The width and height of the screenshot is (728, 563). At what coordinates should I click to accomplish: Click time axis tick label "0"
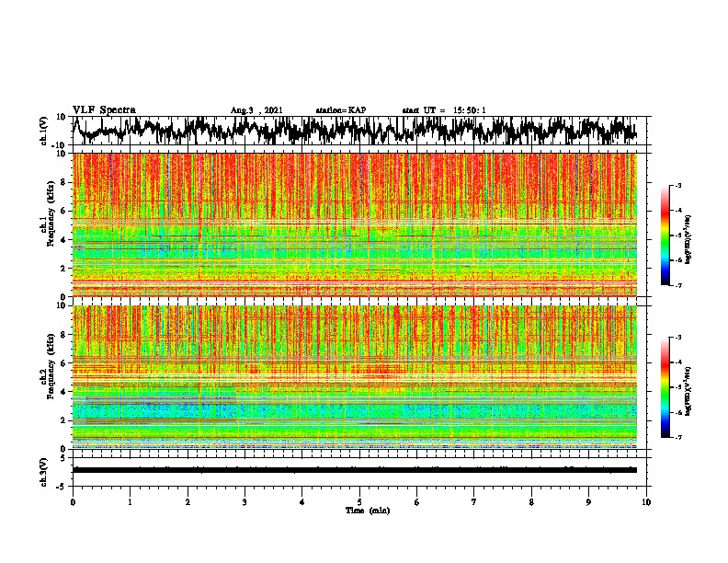click(73, 502)
